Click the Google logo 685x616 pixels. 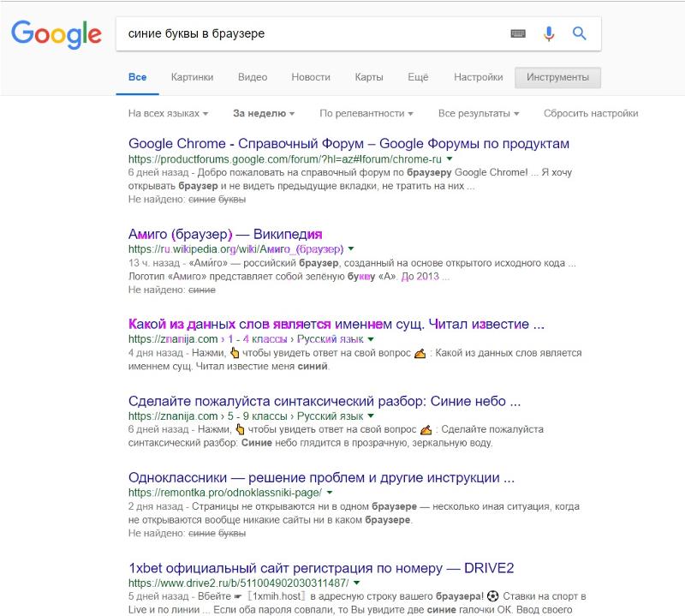tap(57, 34)
